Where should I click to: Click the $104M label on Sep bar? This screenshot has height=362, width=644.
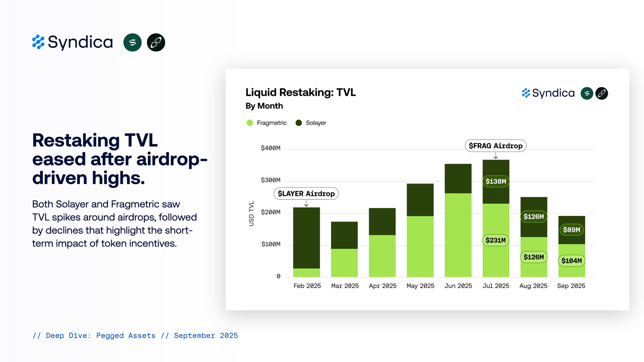pos(572,261)
